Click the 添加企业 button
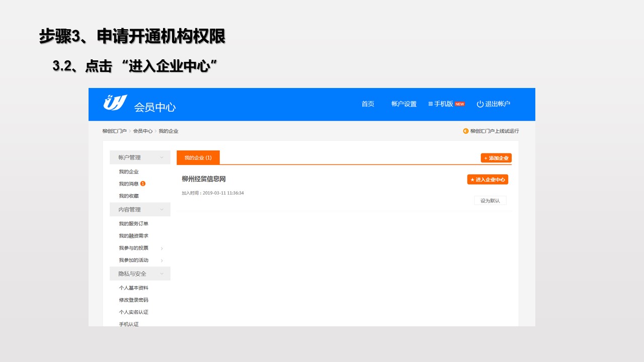The image size is (644, 362). pos(496,158)
